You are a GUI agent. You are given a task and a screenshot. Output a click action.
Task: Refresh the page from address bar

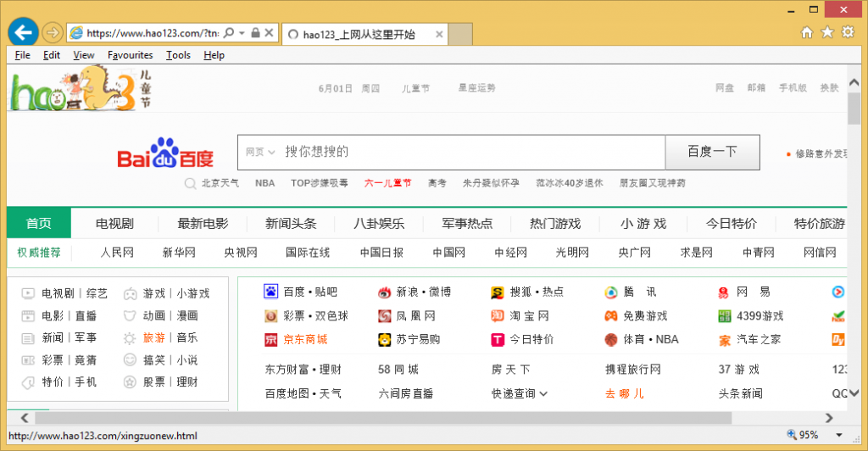(268, 33)
